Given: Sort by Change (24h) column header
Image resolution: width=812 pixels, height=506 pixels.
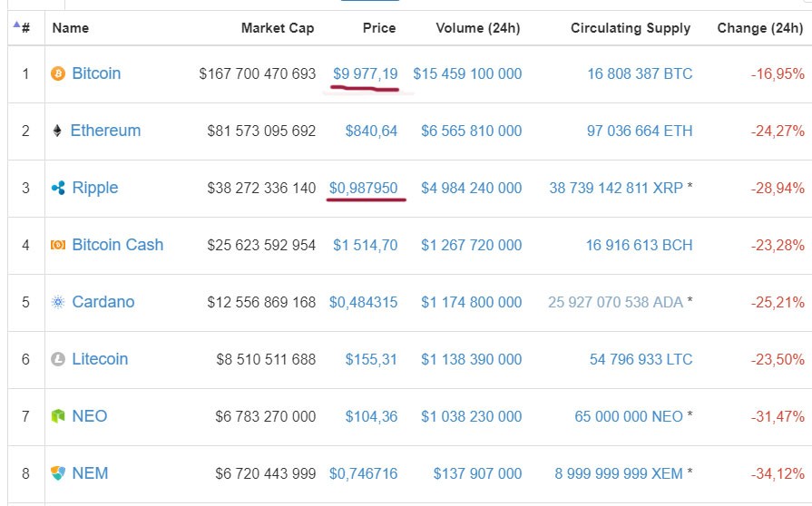Looking at the screenshot, I should (759, 28).
